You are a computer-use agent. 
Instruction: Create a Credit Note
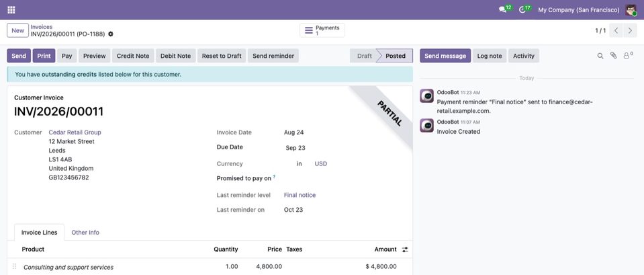pos(133,56)
